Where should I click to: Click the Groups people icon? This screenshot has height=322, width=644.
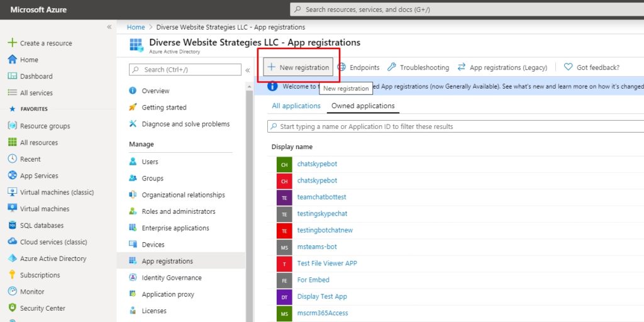pos(133,178)
